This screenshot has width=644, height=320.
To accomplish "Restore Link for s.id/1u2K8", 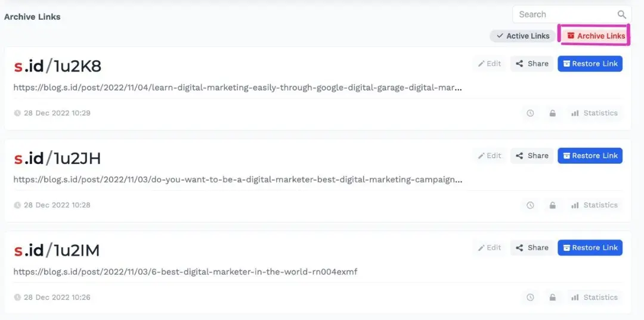I will [590, 64].
